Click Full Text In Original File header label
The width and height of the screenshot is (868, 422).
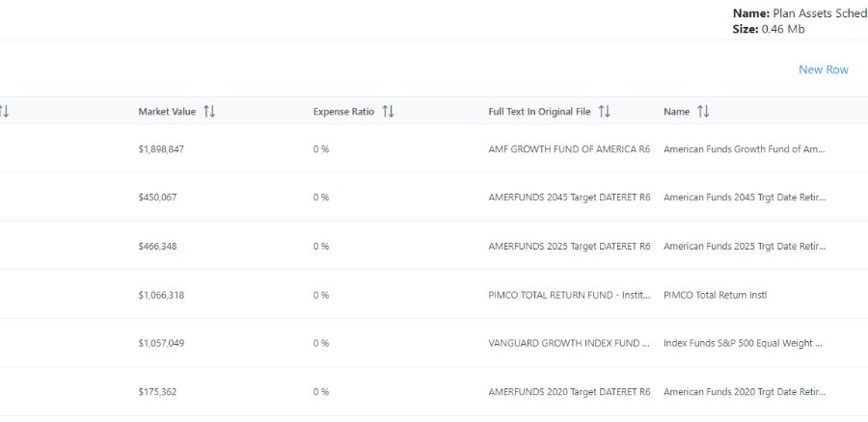(539, 112)
